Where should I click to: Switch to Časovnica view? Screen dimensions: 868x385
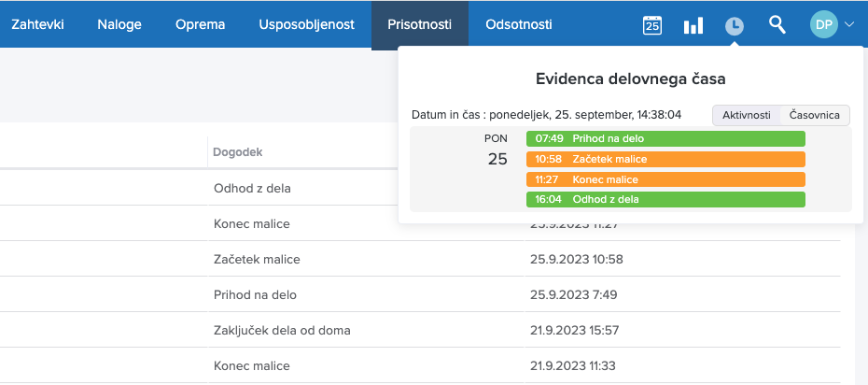tap(815, 115)
